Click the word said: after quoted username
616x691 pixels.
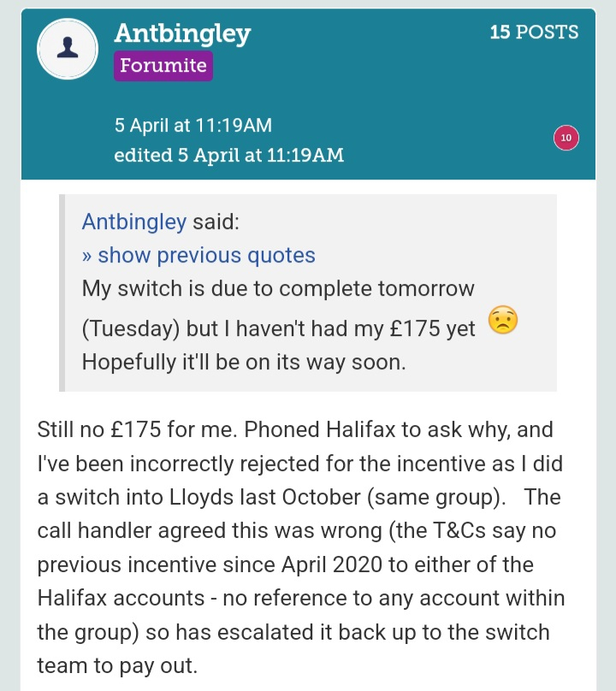tap(216, 221)
